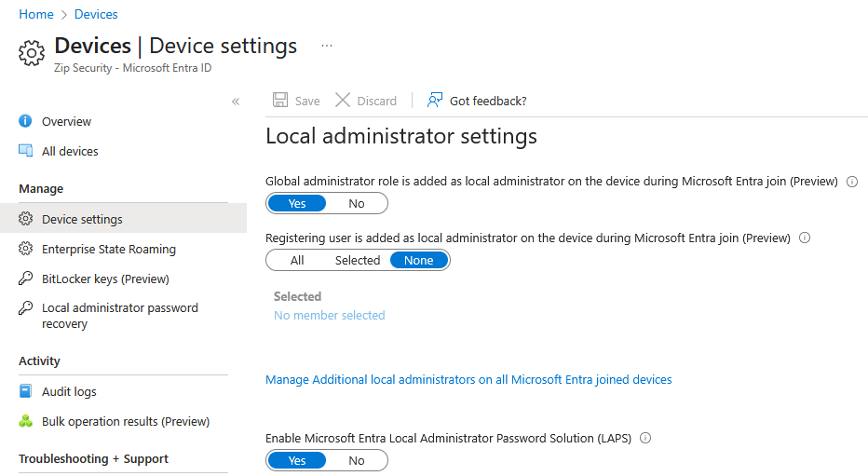Open Enterprise State Roaming page
The height and width of the screenshot is (476, 868).
(x=108, y=249)
